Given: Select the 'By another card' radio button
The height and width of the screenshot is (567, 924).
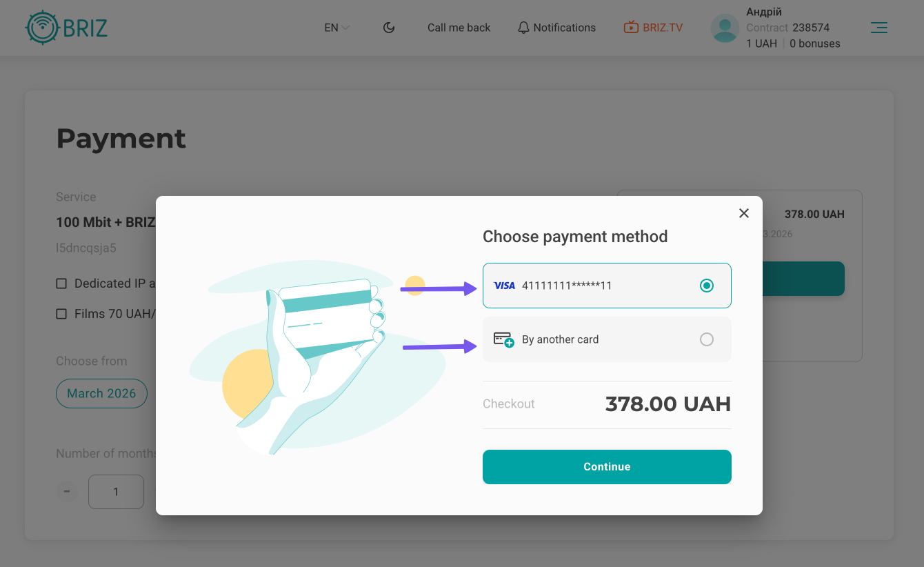Looking at the screenshot, I should tap(706, 339).
